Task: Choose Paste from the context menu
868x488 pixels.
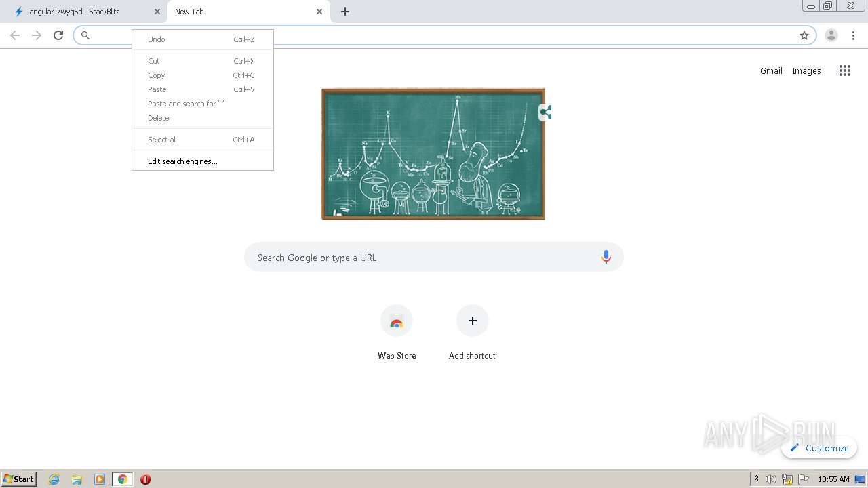Action: click(203, 89)
